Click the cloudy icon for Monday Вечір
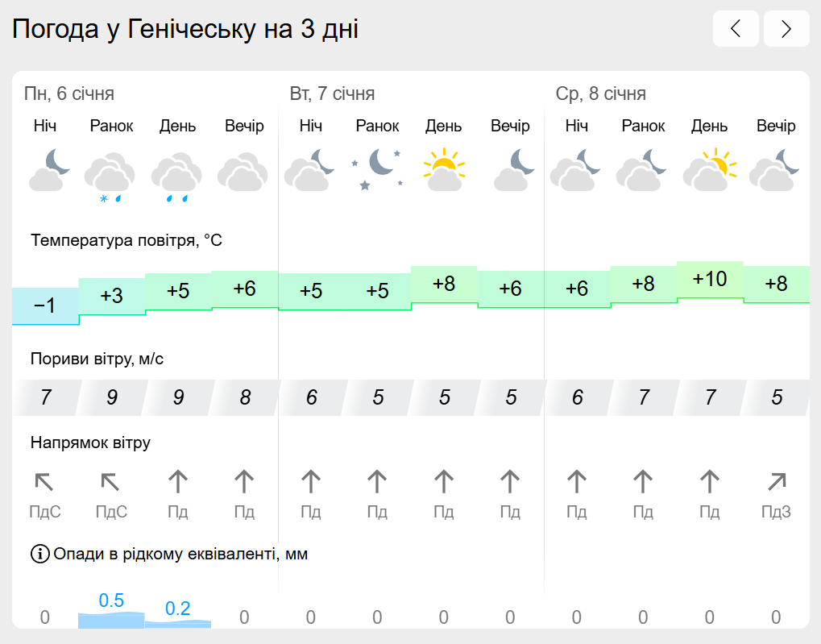 [243, 172]
